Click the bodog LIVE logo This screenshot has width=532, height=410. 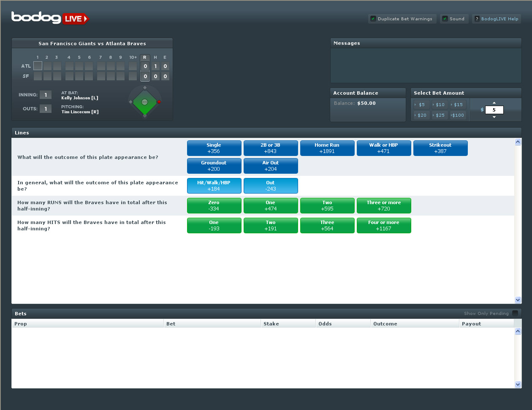click(50, 18)
